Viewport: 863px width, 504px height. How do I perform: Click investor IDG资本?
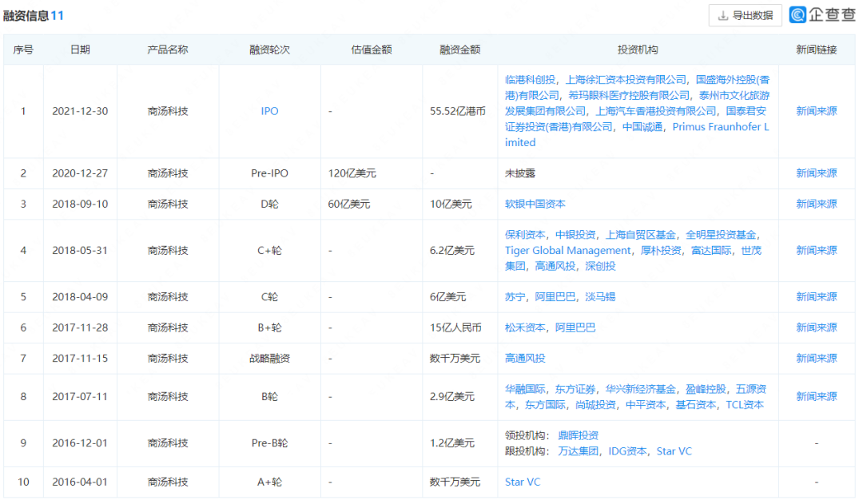(x=627, y=452)
